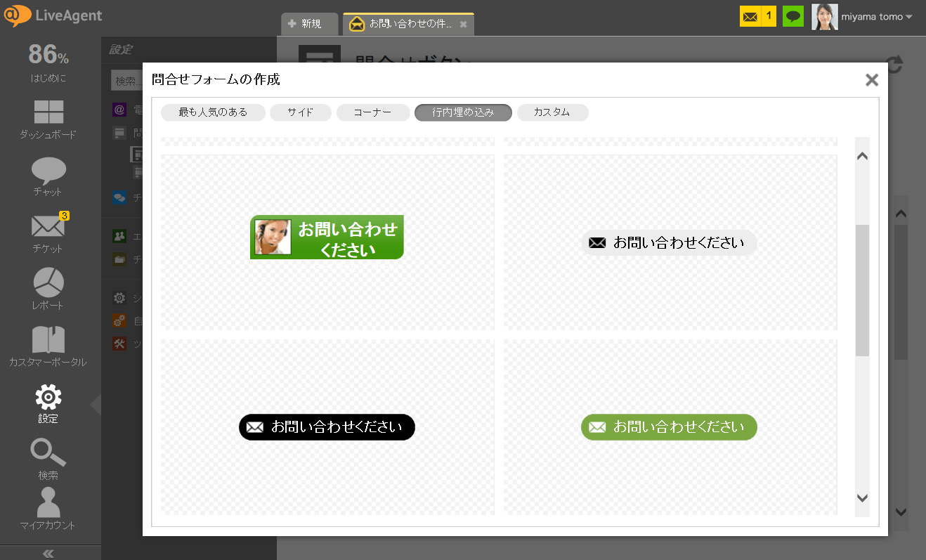Open Reports pie chart icon

48,282
